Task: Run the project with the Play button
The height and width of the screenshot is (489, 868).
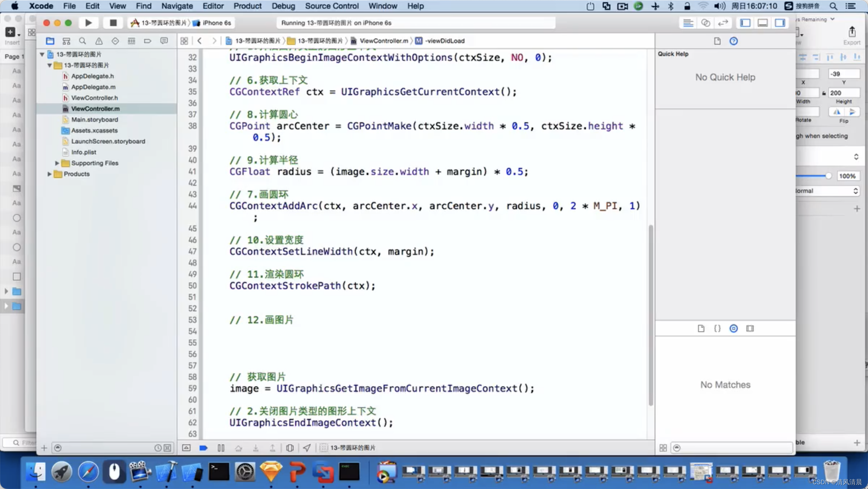Action: tap(88, 23)
